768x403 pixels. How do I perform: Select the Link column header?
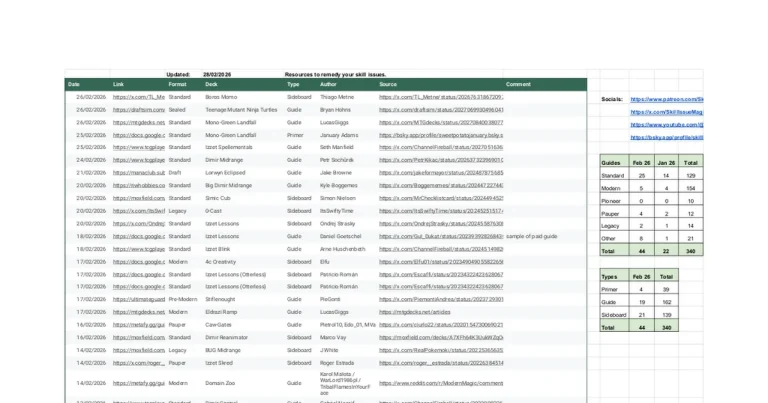coord(118,84)
